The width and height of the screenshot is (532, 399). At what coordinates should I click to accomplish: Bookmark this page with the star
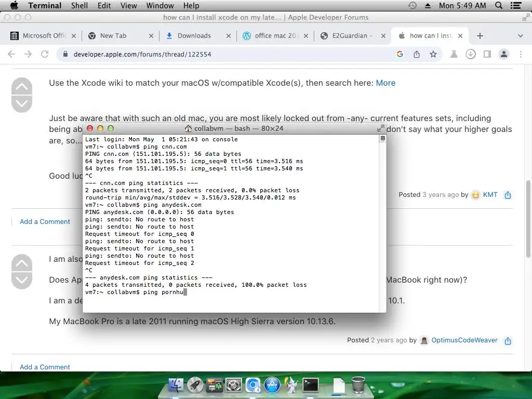click(x=433, y=54)
